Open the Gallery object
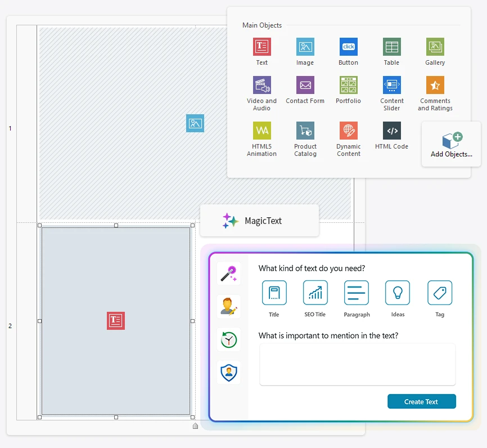 pos(435,47)
